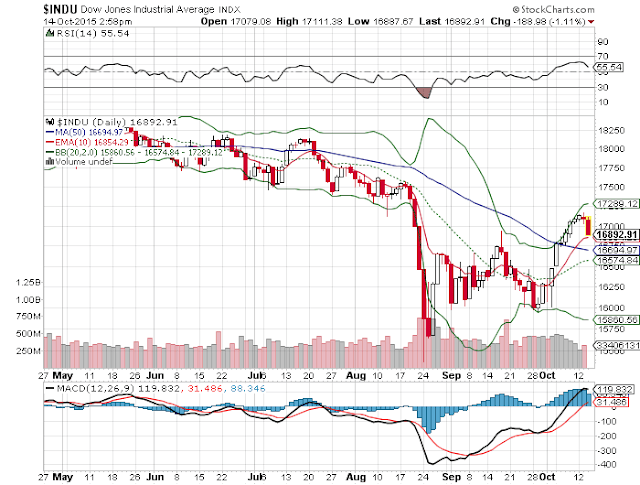640x485 pixels.
Task: Click the 16250 price axis label
Action: pos(611,287)
